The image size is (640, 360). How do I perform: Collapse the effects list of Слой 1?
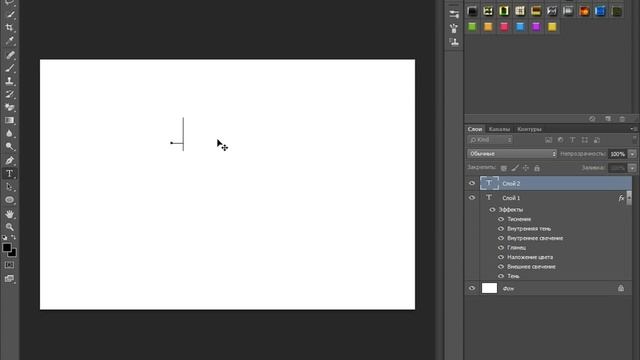click(x=629, y=198)
